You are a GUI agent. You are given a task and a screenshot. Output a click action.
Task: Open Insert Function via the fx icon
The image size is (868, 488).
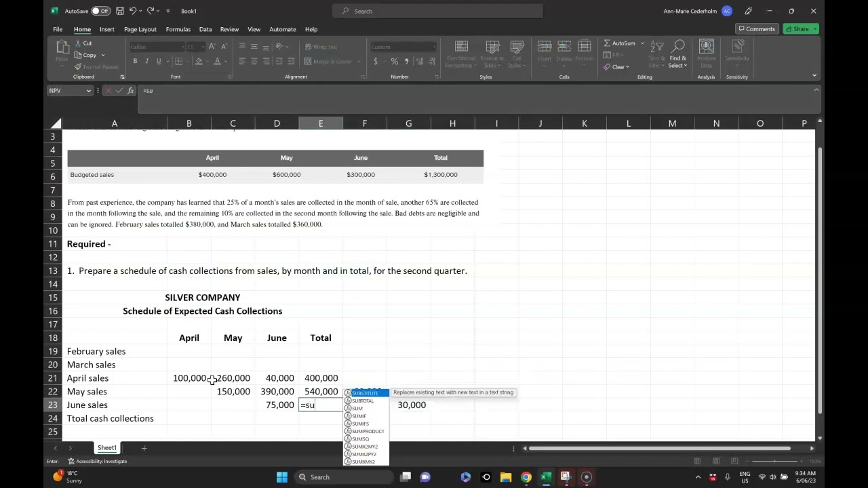click(131, 90)
